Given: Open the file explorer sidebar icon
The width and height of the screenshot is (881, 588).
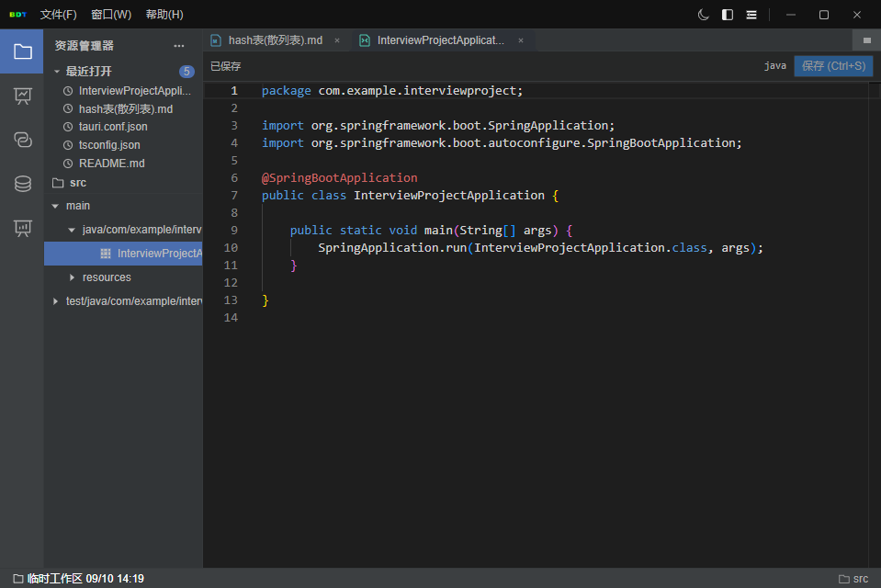Looking at the screenshot, I should 22,51.
